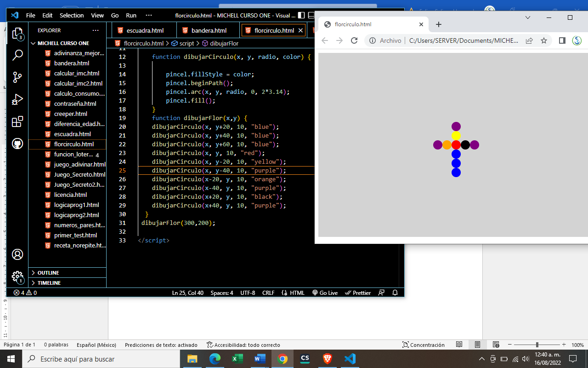The width and height of the screenshot is (588, 368).
Task: Open the VS Code overflow menu ellipsis
Action: [148, 15]
